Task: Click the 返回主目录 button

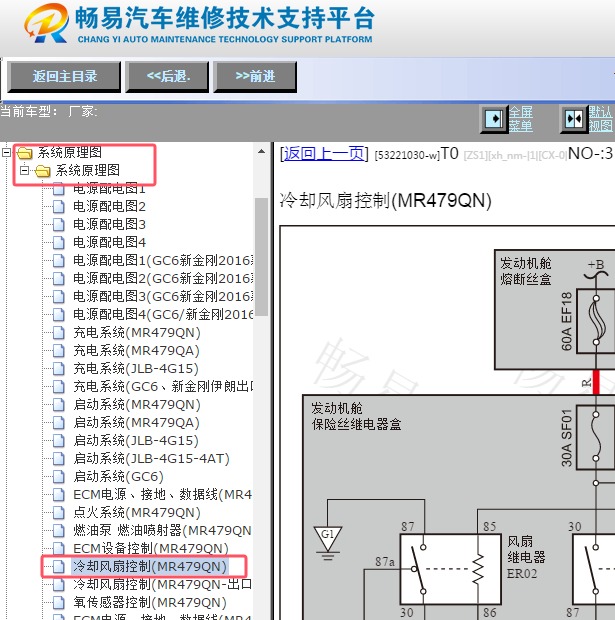Action: 64,77
